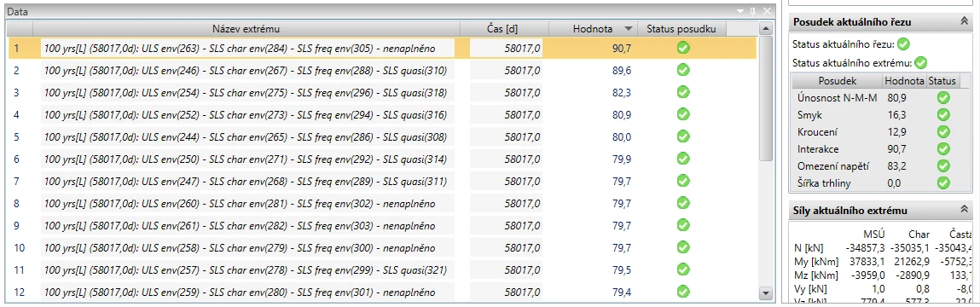Click green status icon in row 9

683,226
